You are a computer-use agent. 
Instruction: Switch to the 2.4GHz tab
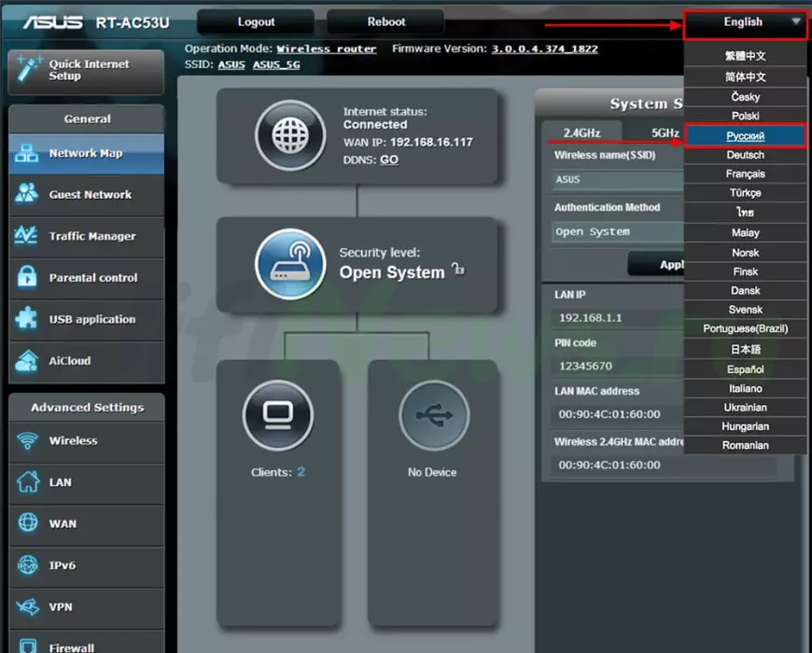pos(581,132)
